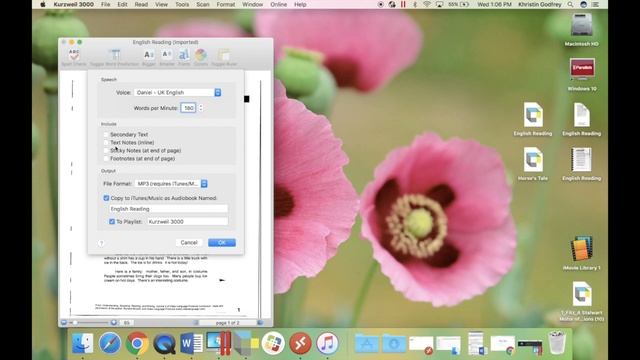The height and width of the screenshot is (360, 640).
Task: Click the Words per Minute input field
Action: pyautogui.click(x=188, y=108)
